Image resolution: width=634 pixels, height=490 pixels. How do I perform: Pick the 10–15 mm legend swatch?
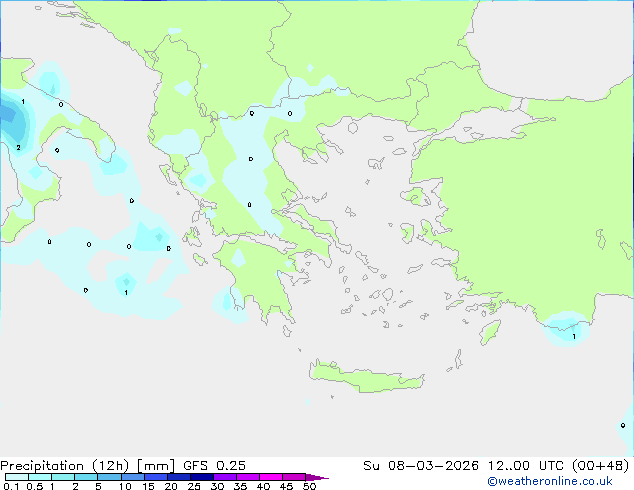point(132,477)
